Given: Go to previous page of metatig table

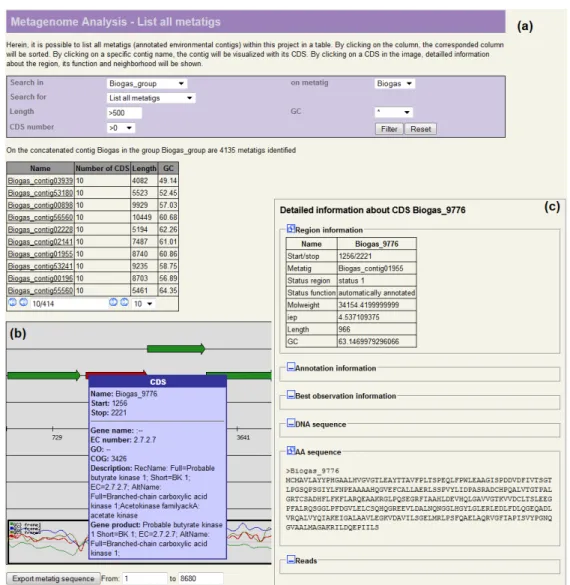Looking at the screenshot, I should (x=24, y=302).
